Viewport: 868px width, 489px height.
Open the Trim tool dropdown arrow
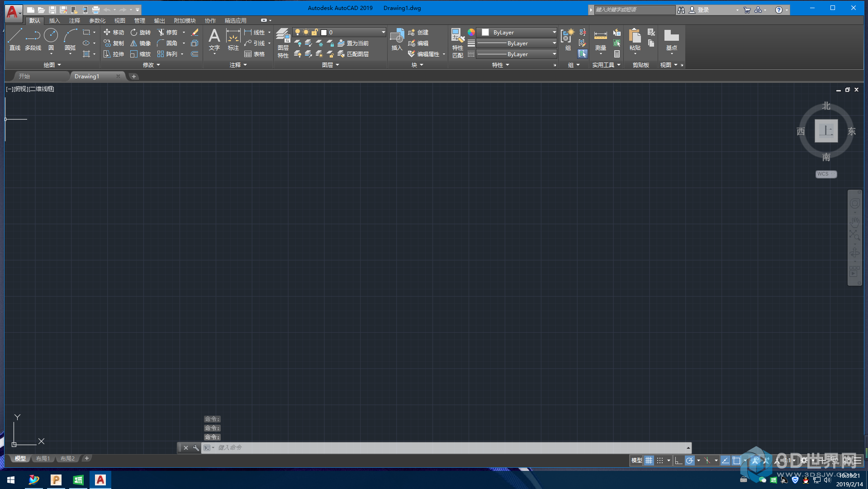pyautogui.click(x=184, y=32)
